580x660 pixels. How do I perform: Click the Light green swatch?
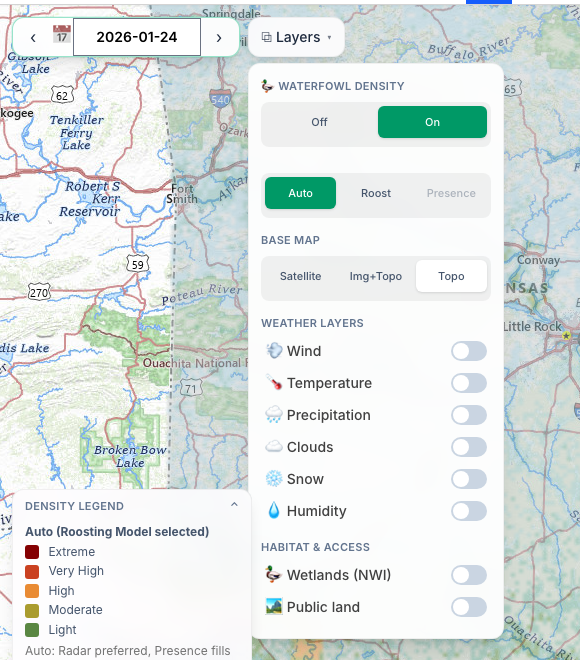pos(32,630)
